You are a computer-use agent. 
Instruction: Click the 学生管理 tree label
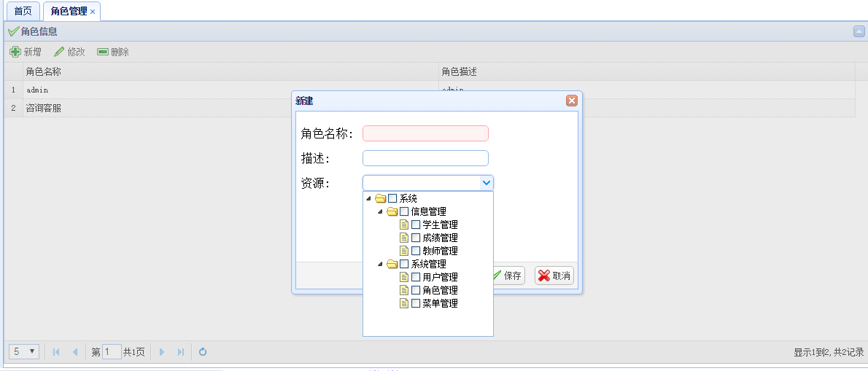tap(440, 224)
